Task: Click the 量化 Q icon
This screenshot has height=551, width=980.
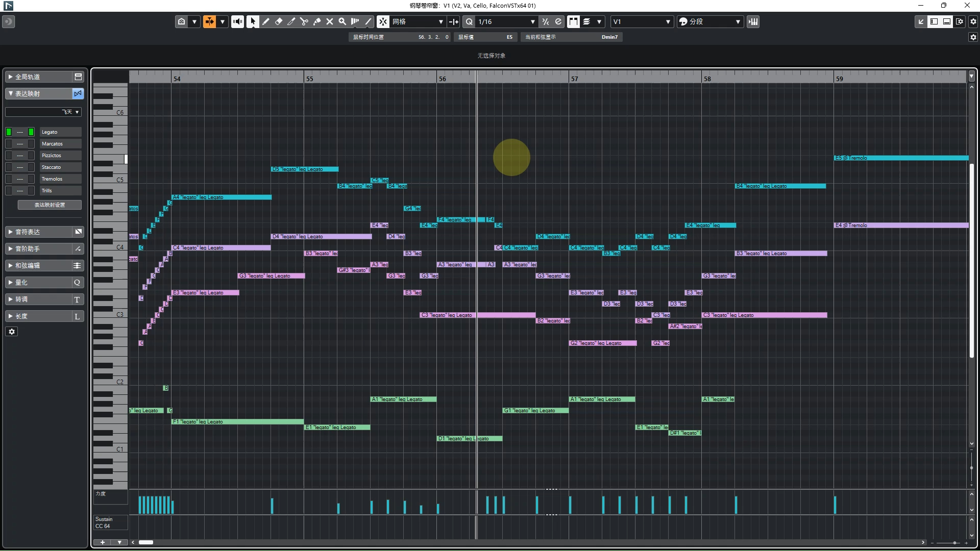Action: [x=78, y=282]
